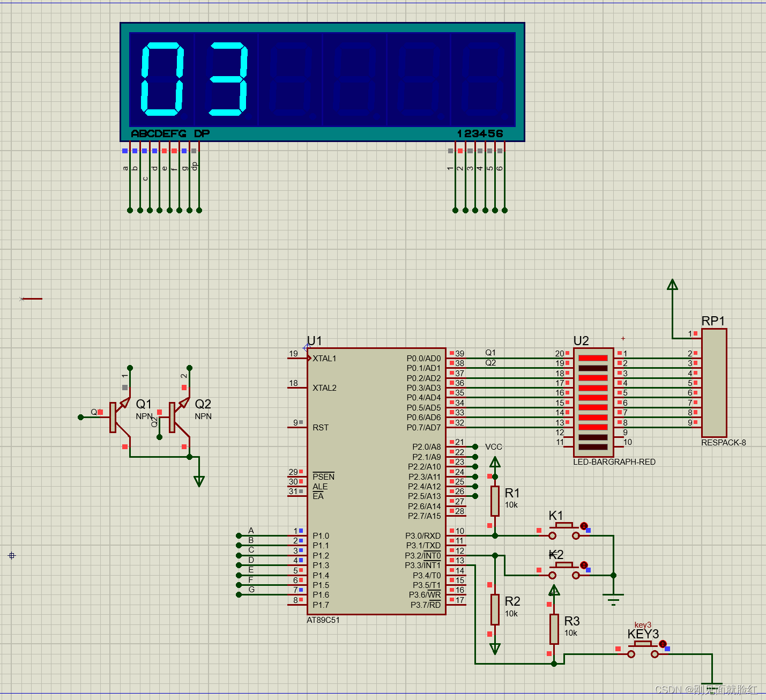
Task: Click the ground arrow terminal below R2
Action: click(x=495, y=649)
